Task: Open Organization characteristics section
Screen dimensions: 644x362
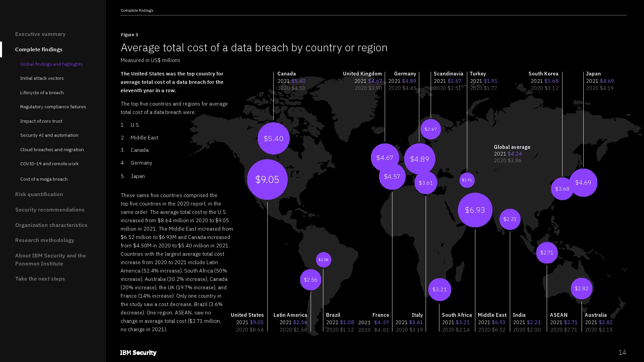Action: tap(51, 225)
